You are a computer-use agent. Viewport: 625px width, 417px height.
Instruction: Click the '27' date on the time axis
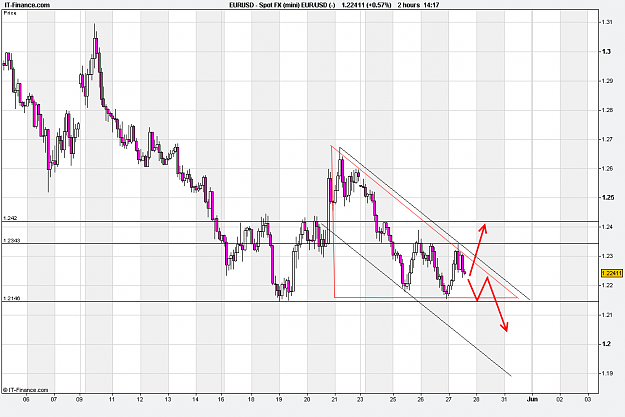pyautogui.click(x=448, y=399)
